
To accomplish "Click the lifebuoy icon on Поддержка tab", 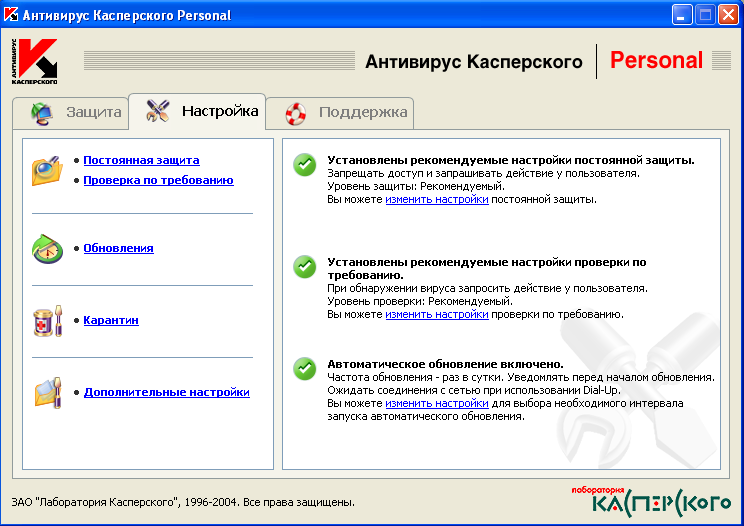I will pyautogui.click(x=296, y=113).
